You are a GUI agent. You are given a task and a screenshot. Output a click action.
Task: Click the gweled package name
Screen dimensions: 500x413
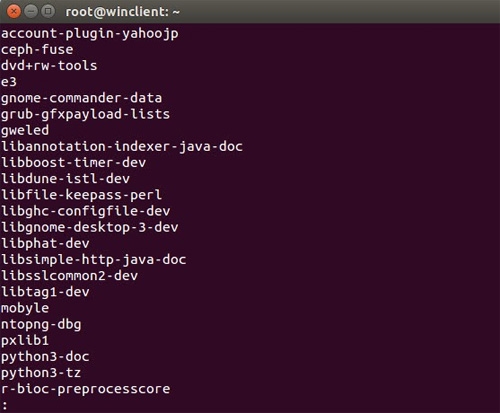pos(25,130)
